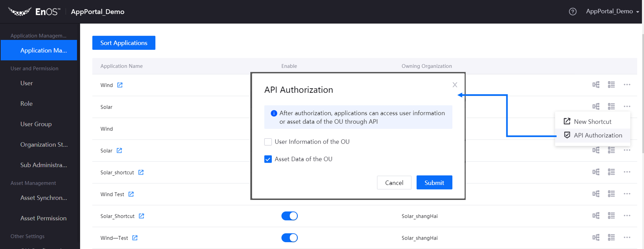Click the EnOS logo in header
Image resolution: width=644 pixels, height=249 pixels.
point(34,12)
